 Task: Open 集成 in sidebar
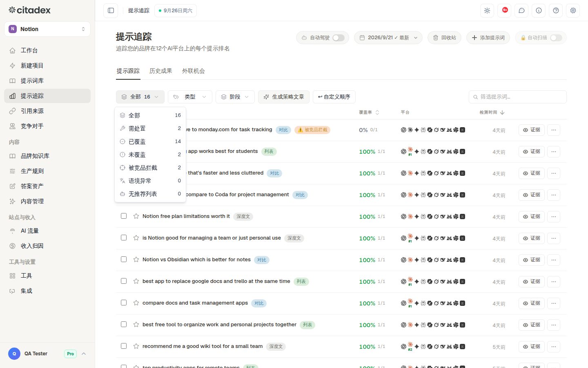point(47,291)
